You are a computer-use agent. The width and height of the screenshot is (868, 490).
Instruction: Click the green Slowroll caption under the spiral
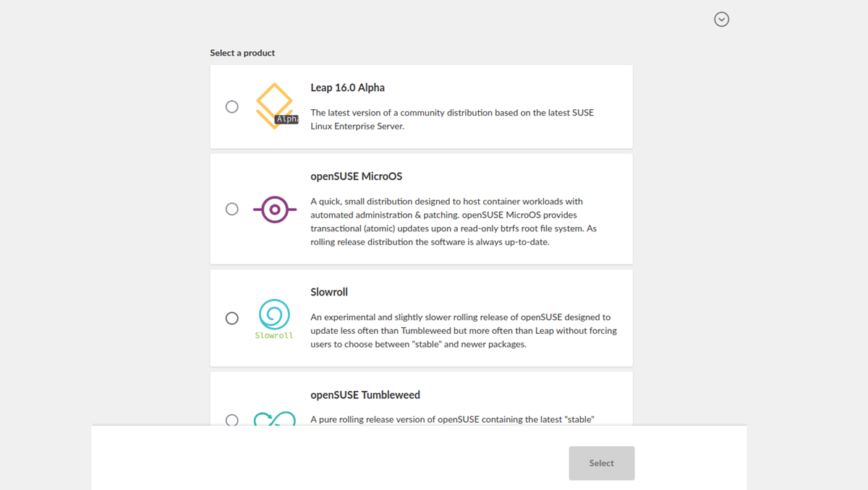(274, 335)
